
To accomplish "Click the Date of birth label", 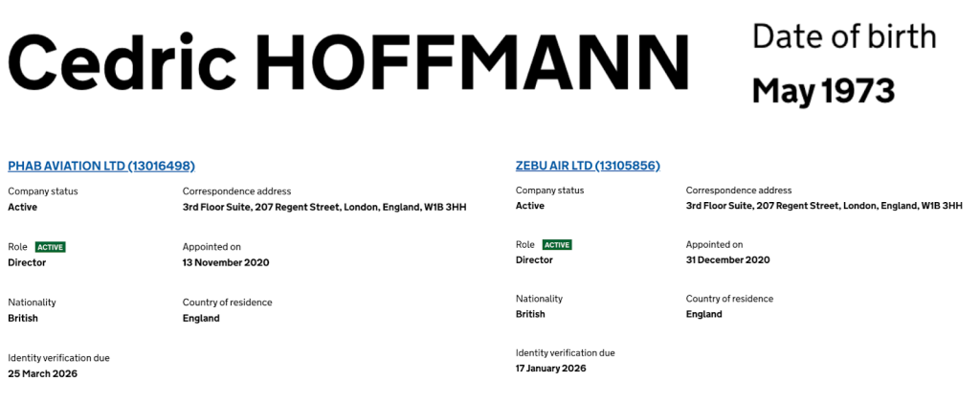I will click(844, 36).
